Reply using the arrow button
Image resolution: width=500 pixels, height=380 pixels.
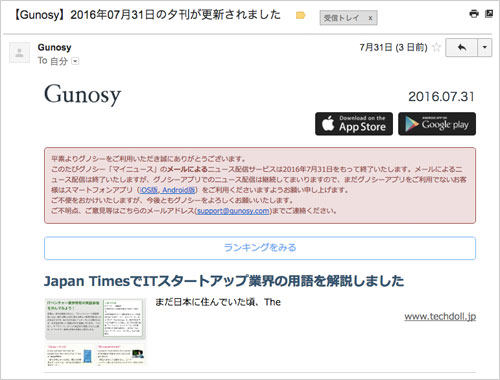462,48
